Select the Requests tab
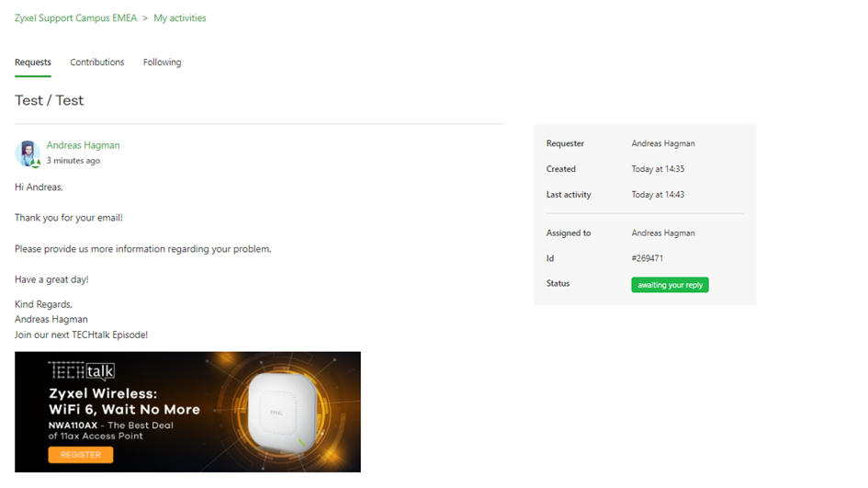 point(33,62)
